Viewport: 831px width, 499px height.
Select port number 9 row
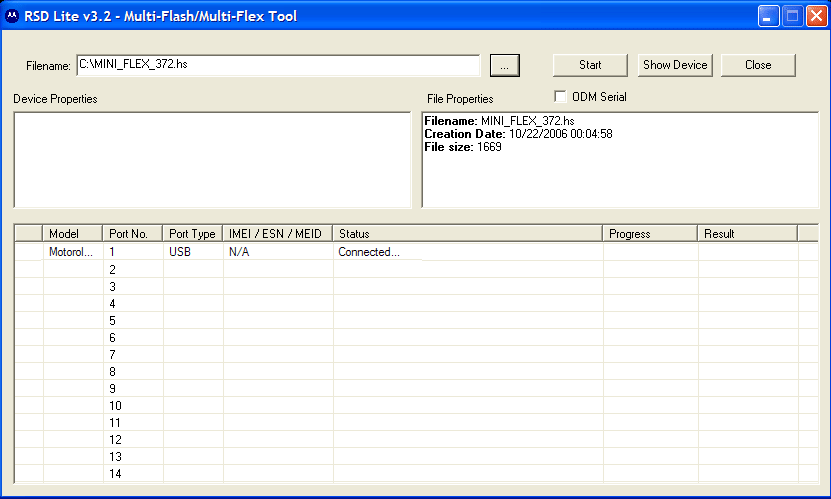point(416,388)
